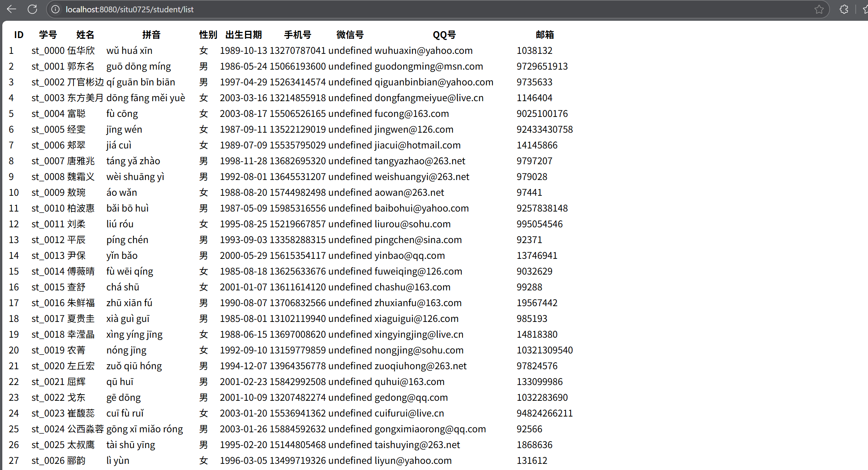
Task: Click the browser back arrow
Action: point(11,9)
